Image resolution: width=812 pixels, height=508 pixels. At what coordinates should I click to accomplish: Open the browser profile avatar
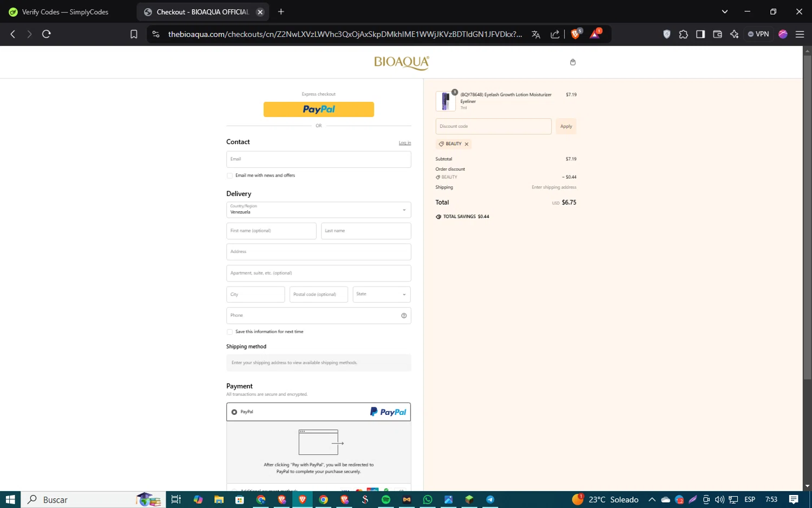tap(783, 34)
